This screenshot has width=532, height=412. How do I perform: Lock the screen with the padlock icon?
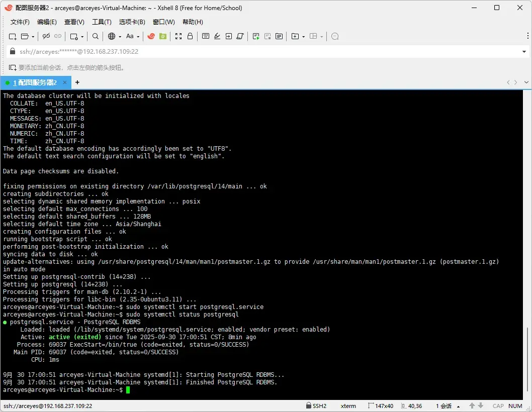[190, 36]
